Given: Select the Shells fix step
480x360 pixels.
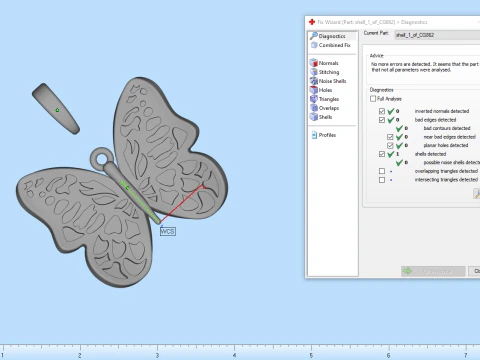Looking at the screenshot, I should coord(321,117).
